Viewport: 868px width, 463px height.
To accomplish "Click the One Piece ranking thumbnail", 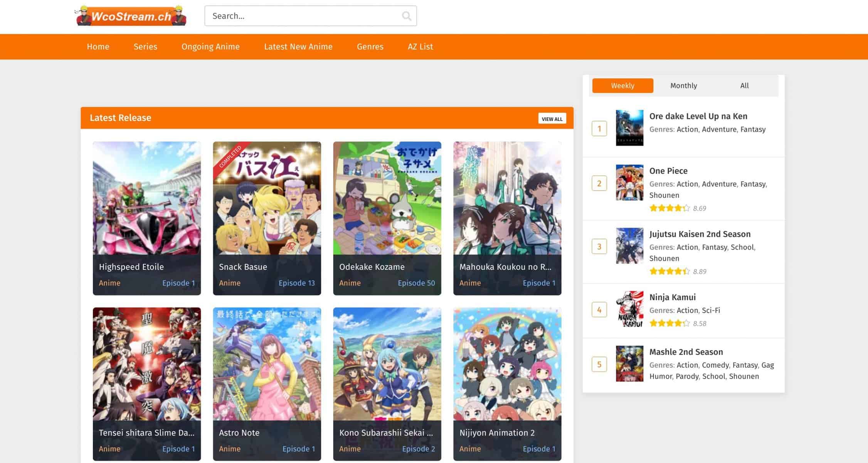I will (629, 182).
